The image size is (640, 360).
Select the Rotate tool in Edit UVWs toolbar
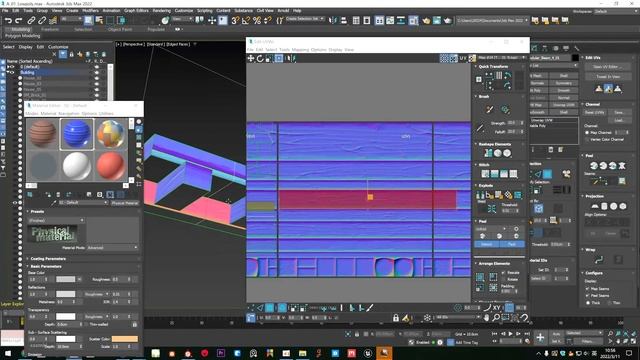(x=260, y=59)
